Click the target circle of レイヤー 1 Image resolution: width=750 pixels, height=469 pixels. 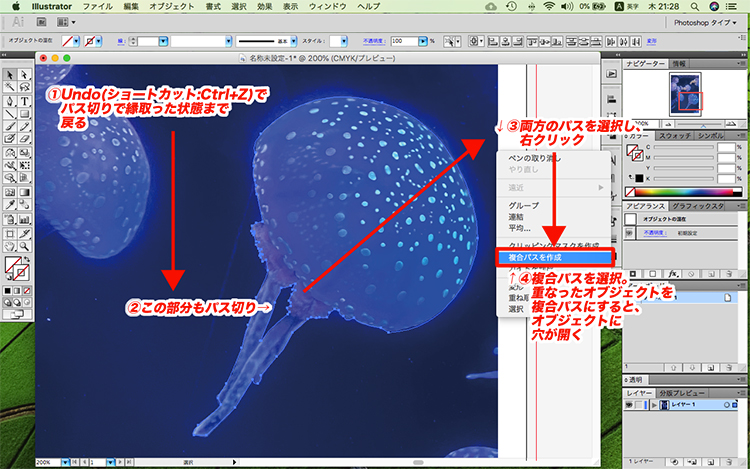(727, 405)
